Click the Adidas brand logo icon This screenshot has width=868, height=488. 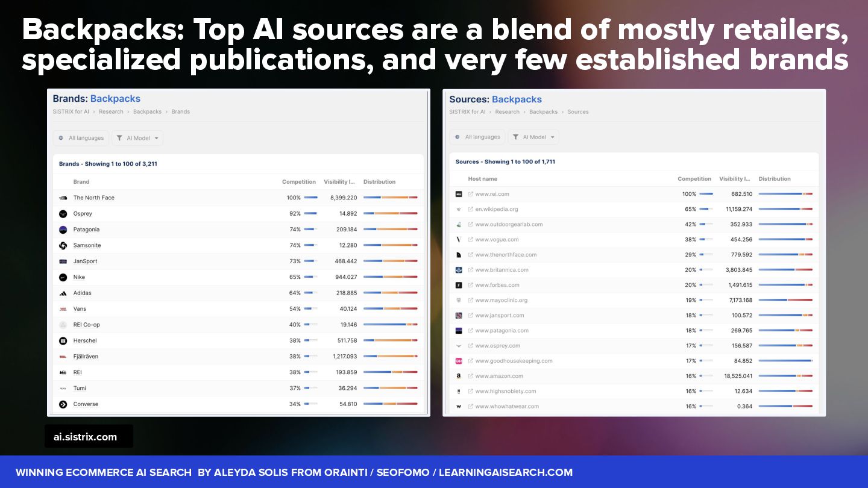pyautogui.click(x=63, y=293)
